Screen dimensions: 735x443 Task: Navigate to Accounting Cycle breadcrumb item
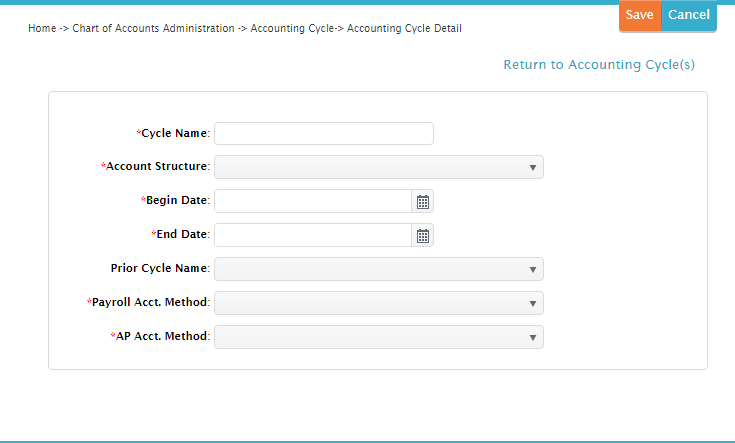[292, 29]
